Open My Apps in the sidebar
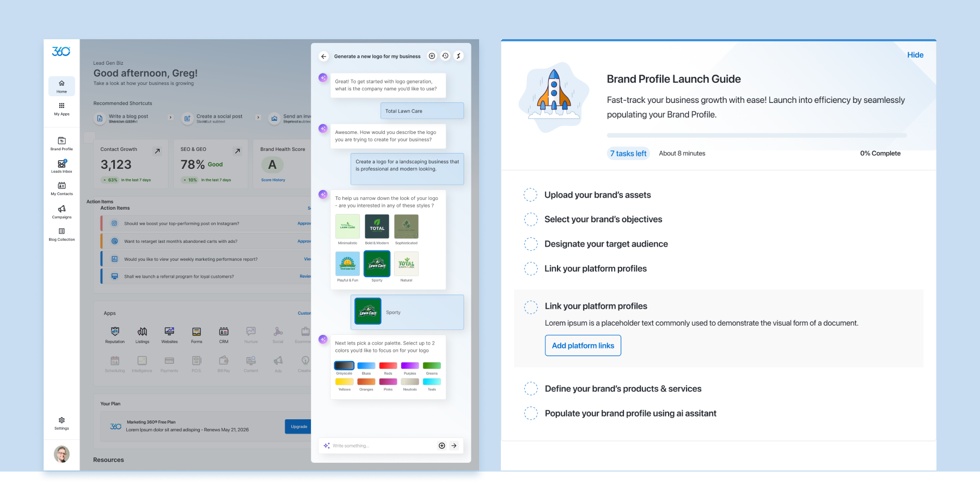 (x=62, y=109)
